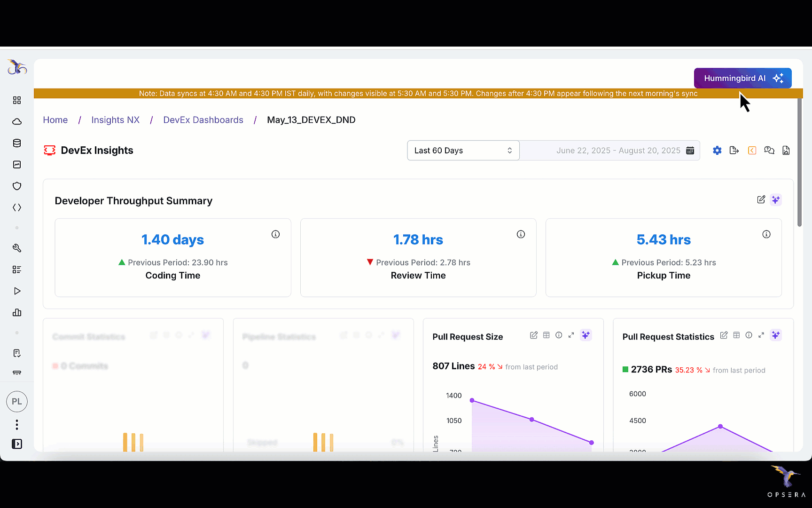
Task: Click the export dashboard icon
Action: point(734,151)
